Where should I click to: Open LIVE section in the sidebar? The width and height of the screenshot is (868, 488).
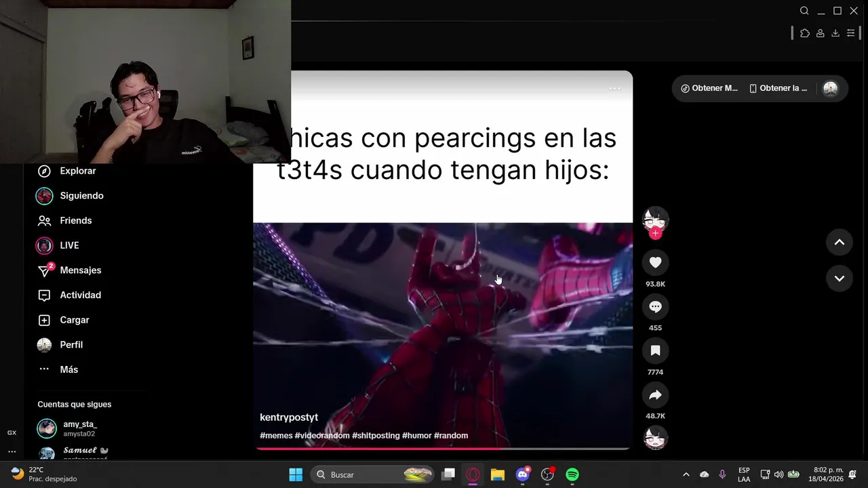click(58, 245)
